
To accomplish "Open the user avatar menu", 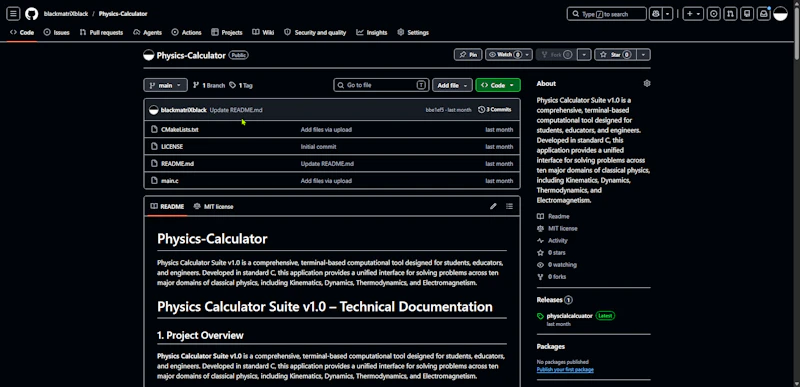I will (781, 14).
